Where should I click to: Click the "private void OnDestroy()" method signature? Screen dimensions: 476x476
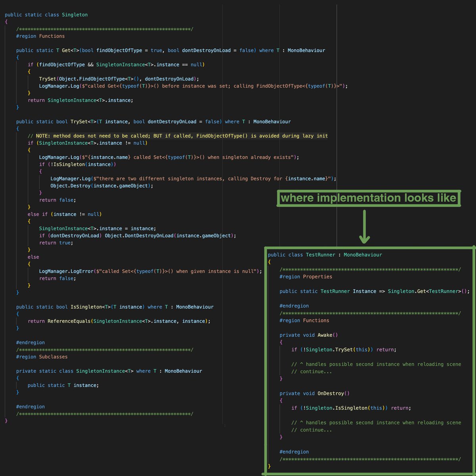pyautogui.click(x=315, y=394)
